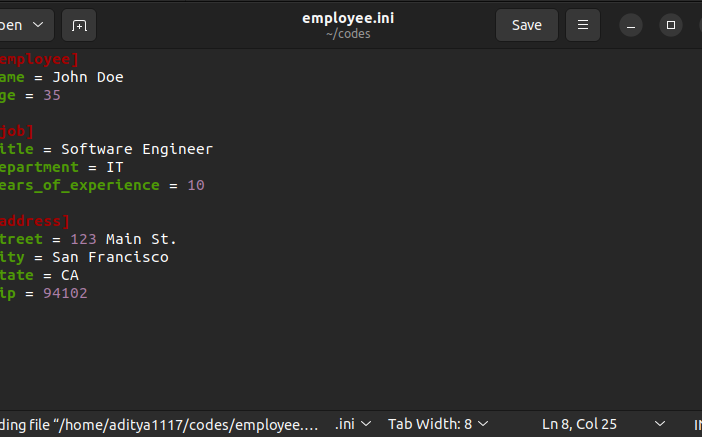
Task: Place cursor at end of Software Engineer
Action: tap(213, 149)
